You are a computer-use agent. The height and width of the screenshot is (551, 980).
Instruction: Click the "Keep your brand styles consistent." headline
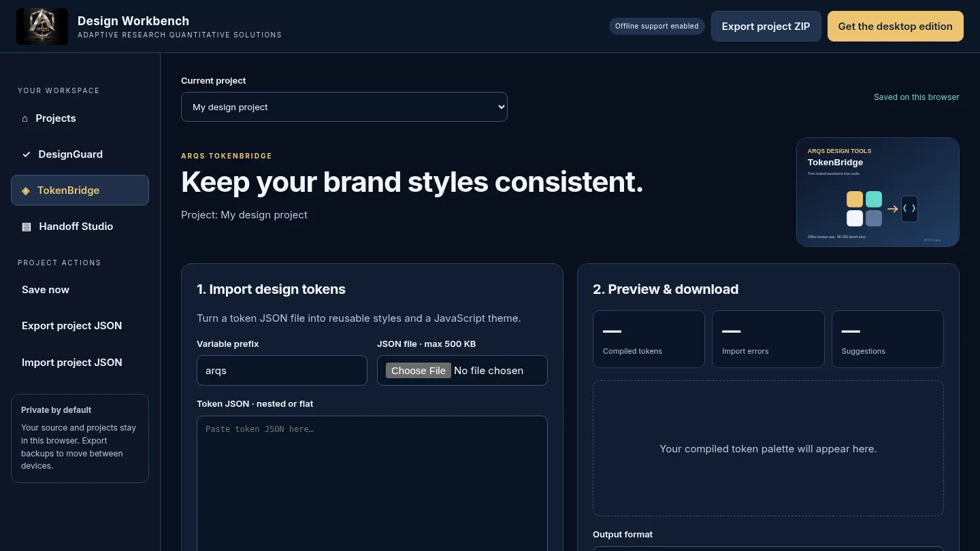click(x=412, y=182)
